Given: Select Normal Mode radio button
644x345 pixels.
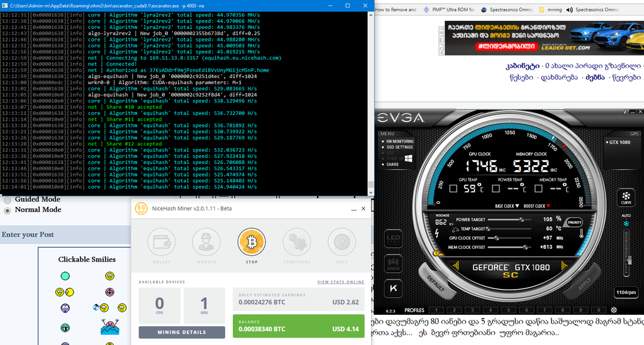Looking at the screenshot, I should click(x=8, y=211).
